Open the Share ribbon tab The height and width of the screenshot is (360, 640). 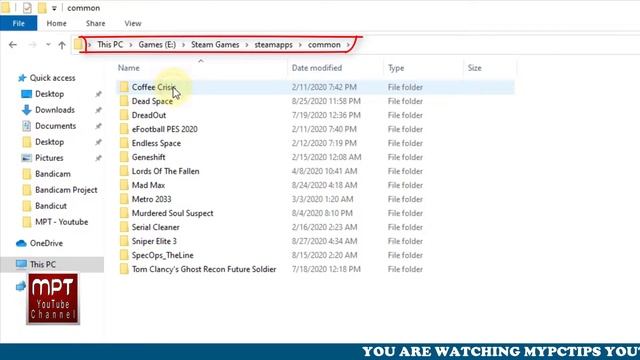click(96, 23)
